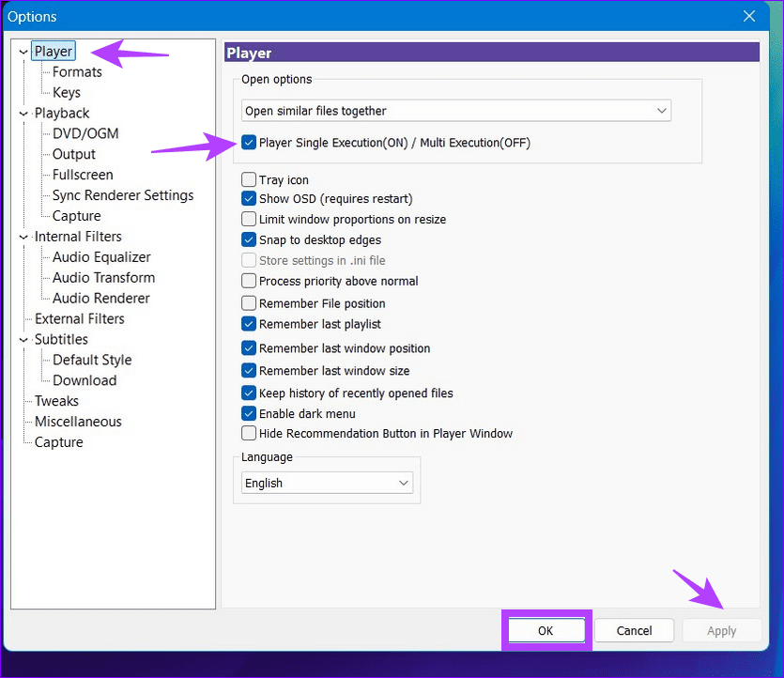The width and height of the screenshot is (784, 678).
Task: Enable the Tray icon option
Action: [x=249, y=179]
